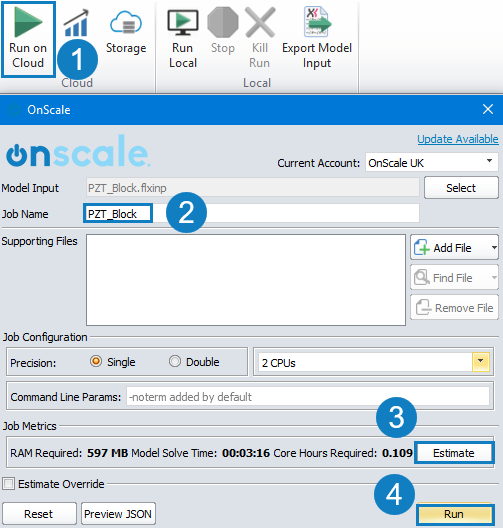This screenshot has height=528, width=503.
Task: Click the Estimate button
Action: tap(454, 453)
